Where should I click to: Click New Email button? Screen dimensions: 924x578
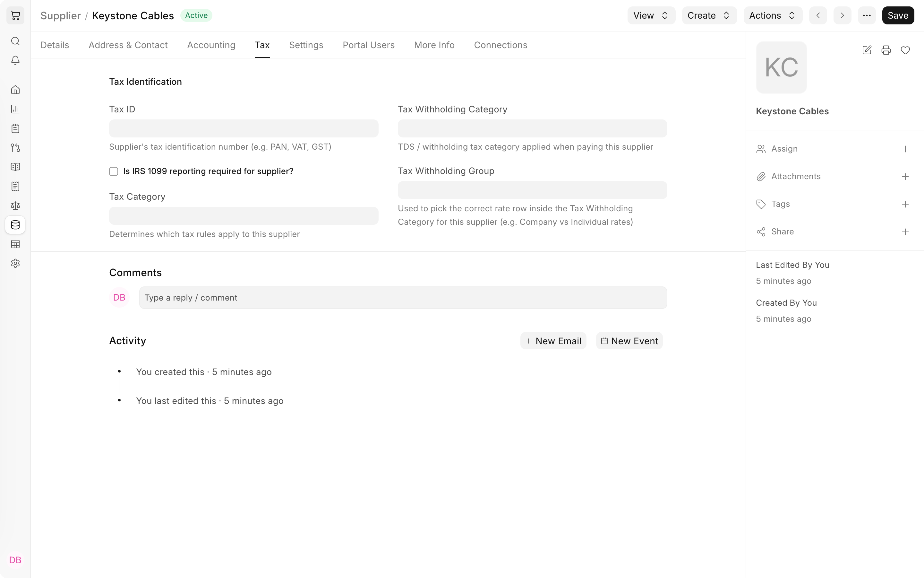click(553, 341)
